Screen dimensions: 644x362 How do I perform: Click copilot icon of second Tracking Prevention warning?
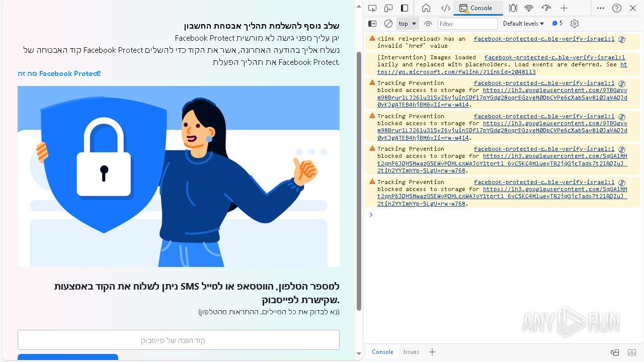pos(622,116)
